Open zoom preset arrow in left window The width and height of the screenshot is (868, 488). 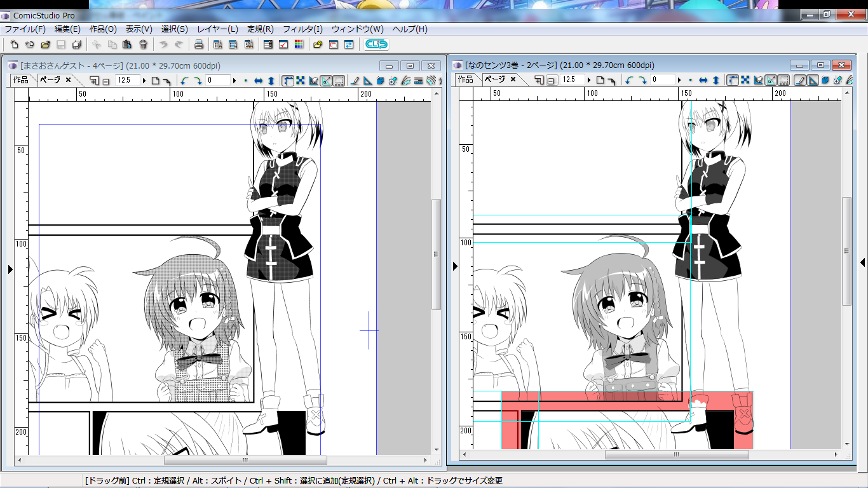coord(145,81)
